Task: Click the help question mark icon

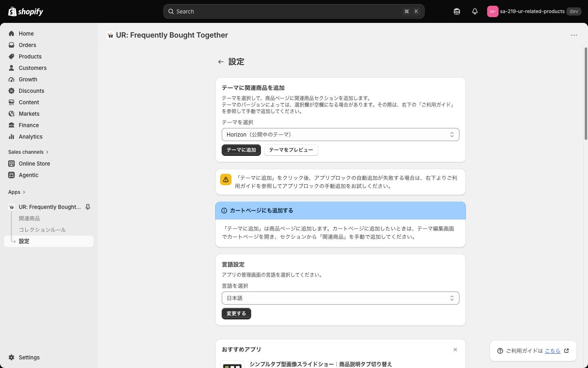Action: 500,351
